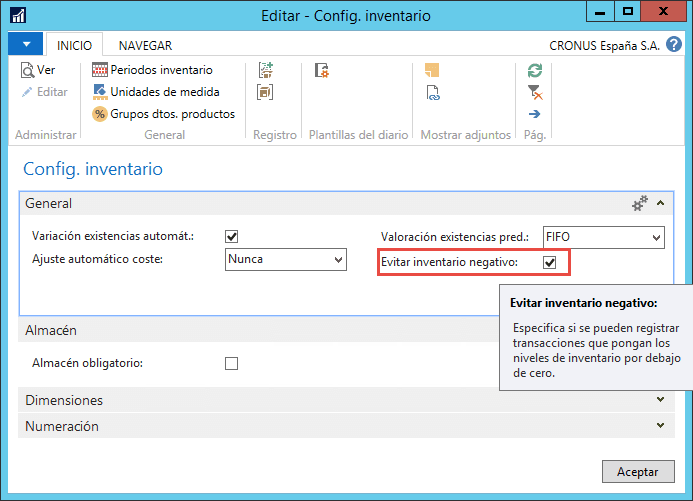Switch to the NAVEGAR tab
693x501 pixels.
pyautogui.click(x=145, y=45)
